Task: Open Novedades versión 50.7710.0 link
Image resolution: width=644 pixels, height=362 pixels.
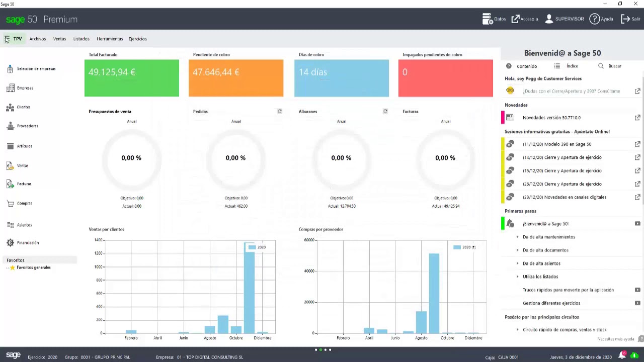Action: tap(551, 118)
